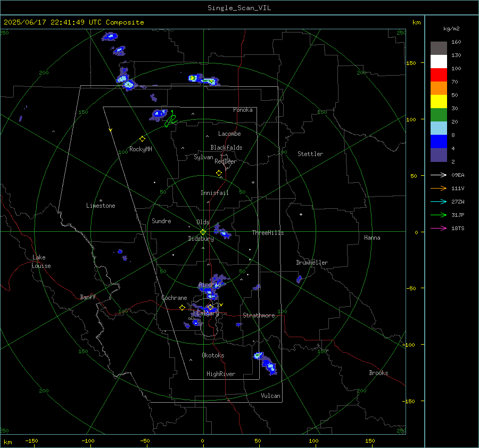Viewport: 479px width, 448px height.
Task: Click the Vulcan town label
Action: (x=270, y=396)
